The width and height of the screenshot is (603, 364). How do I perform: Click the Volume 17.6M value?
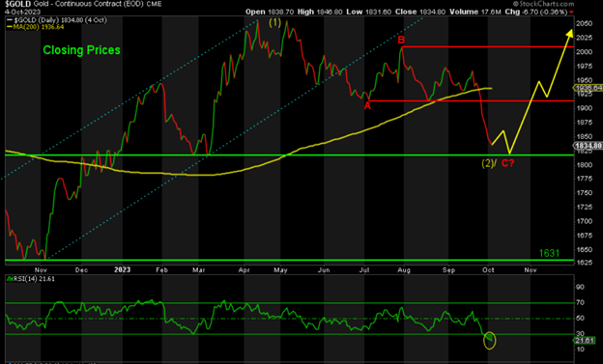pos(474,12)
